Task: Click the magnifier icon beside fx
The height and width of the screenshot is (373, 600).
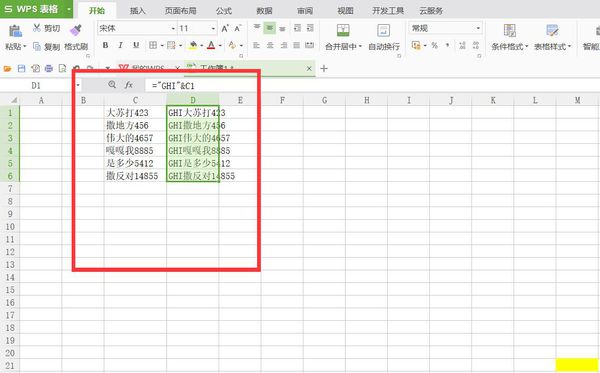Action: pyautogui.click(x=112, y=85)
